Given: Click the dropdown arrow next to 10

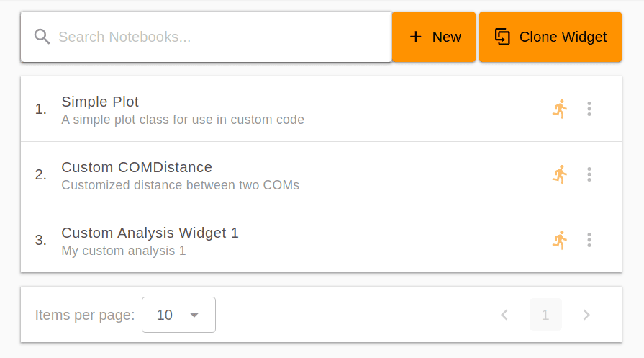Looking at the screenshot, I should pos(194,316).
